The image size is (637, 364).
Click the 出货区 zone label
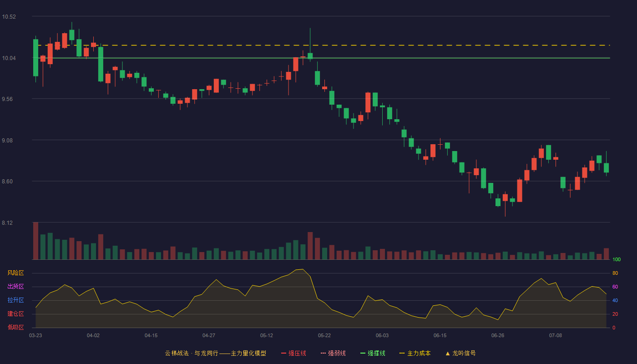[15, 287]
